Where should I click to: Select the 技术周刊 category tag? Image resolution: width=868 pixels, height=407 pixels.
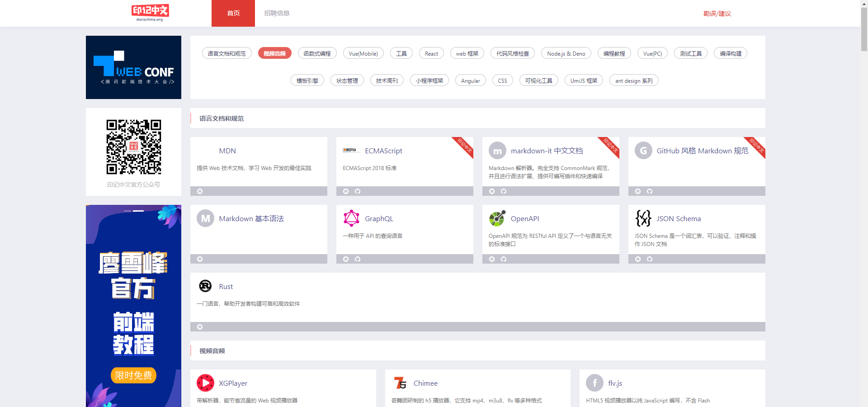pos(387,80)
